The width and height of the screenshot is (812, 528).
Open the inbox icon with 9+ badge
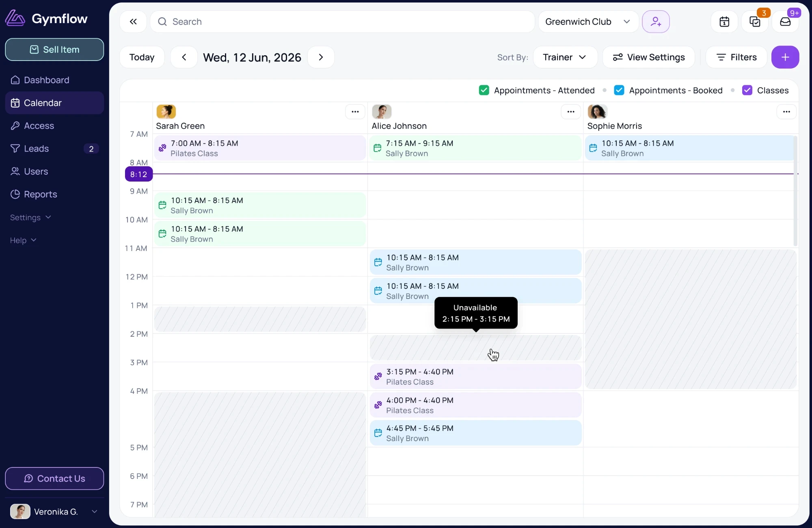(785, 22)
